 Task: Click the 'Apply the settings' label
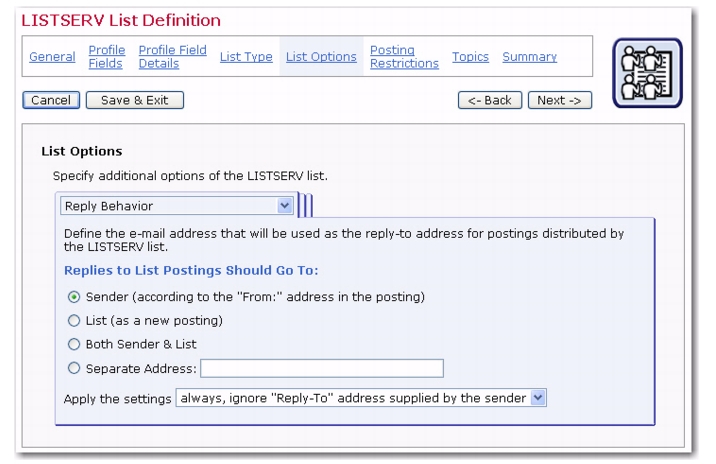(x=117, y=399)
